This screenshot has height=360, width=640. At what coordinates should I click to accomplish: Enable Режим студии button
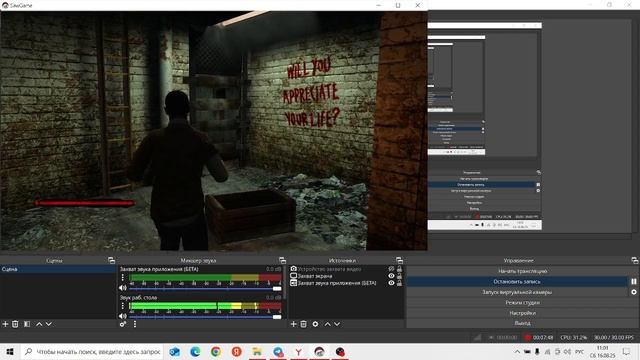(x=522, y=303)
